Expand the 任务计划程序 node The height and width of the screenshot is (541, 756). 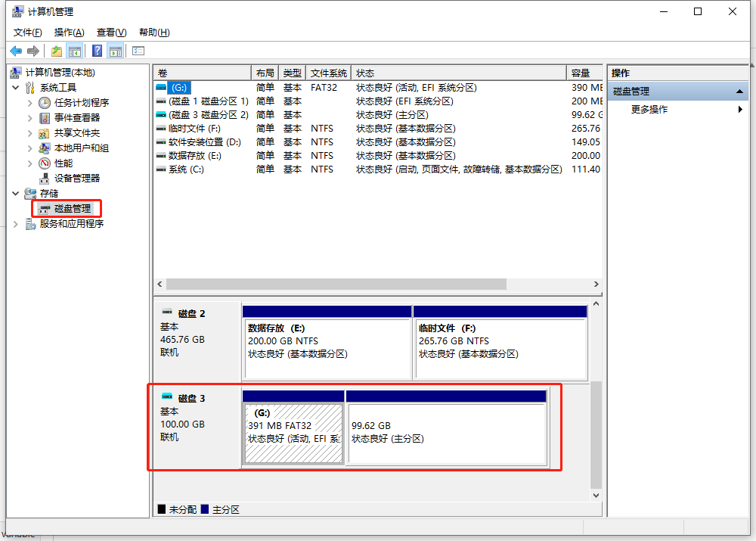coord(30,103)
